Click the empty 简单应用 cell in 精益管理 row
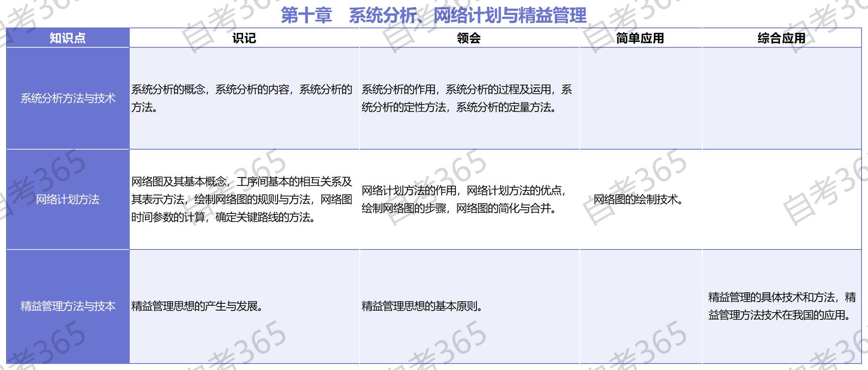 pyautogui.click(x=640, y=306)
